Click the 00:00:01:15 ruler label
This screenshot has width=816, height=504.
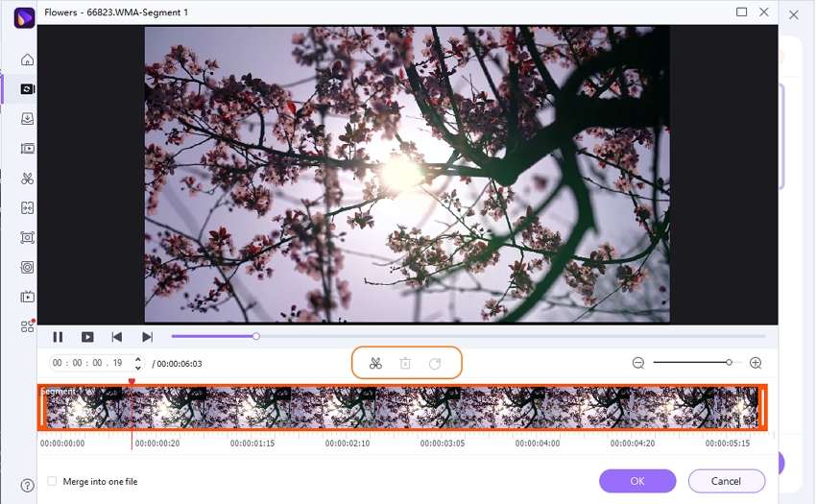coord(252,444)
